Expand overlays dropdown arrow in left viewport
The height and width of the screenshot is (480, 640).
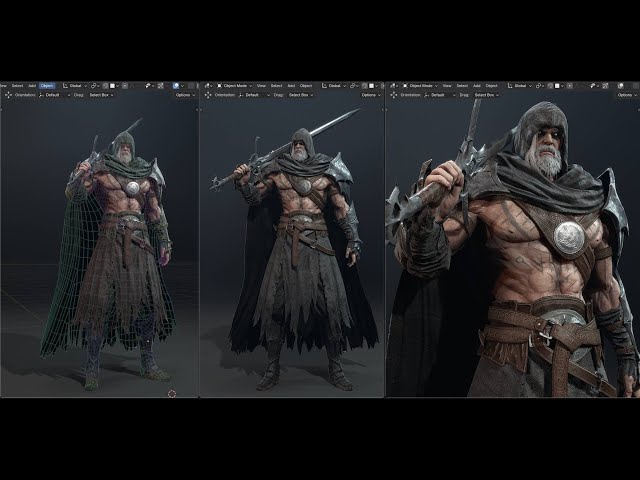pyautogui.click(x=182, y=86)
